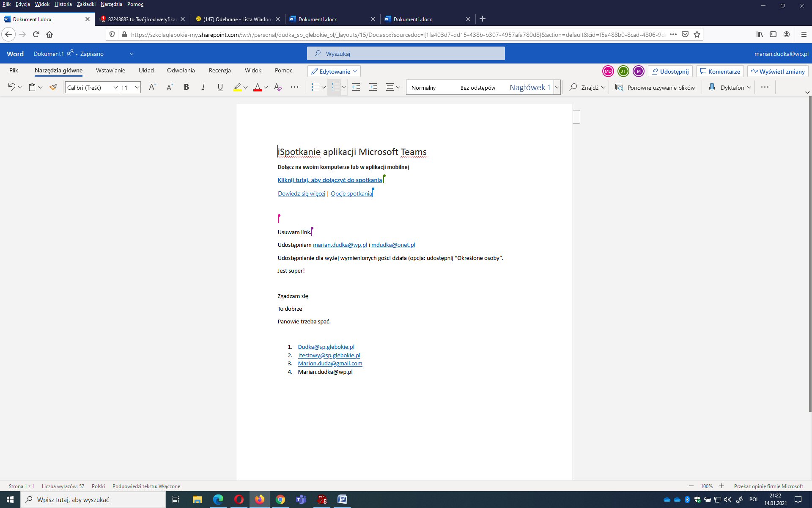Click the clear formatting icon
Viewport: 812px width, 508px height.
(x=277, y=87)
